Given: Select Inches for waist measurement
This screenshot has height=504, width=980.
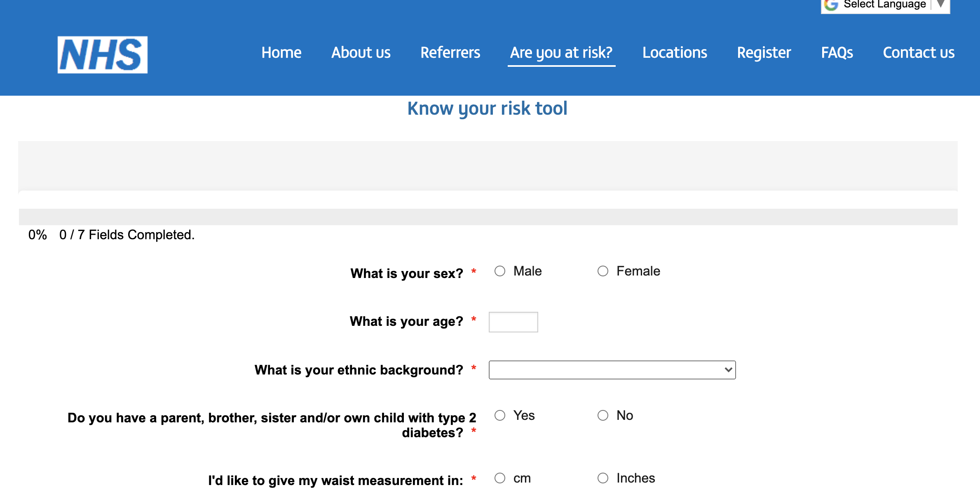Looking at the screenshot, I should click(603, 478).
